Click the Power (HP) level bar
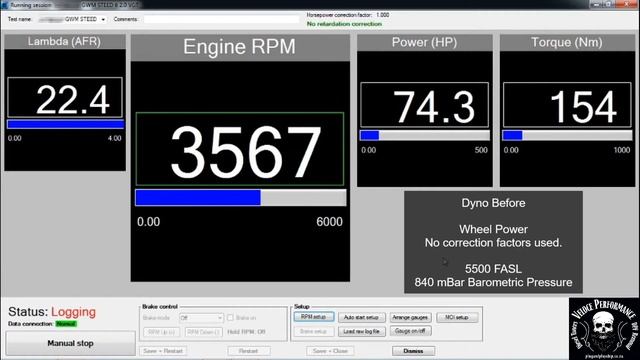640x360 pixels. tap(424, 135)
